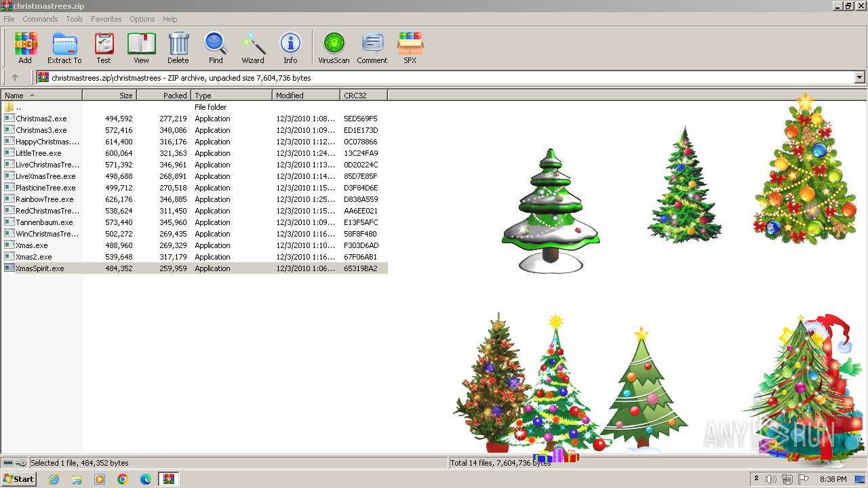Viewport: 868px width, 488px height.
Task: Click the Windows Start button
Action: [19, 479]
